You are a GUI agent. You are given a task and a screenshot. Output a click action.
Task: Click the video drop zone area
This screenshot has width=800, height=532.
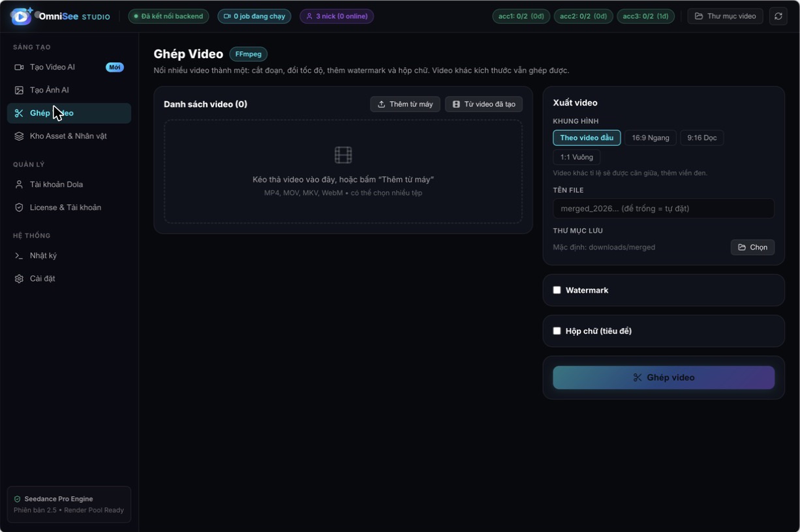[x=343, y=171]
